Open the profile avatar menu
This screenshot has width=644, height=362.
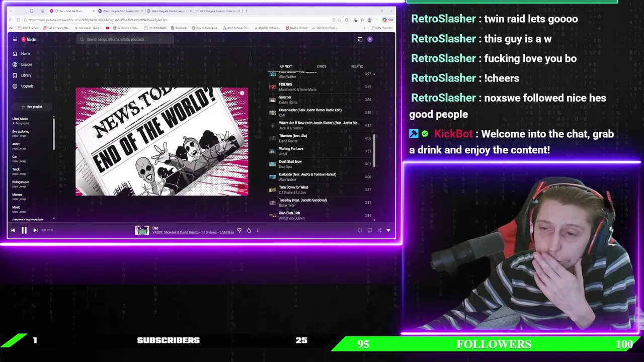pos(370,39)
